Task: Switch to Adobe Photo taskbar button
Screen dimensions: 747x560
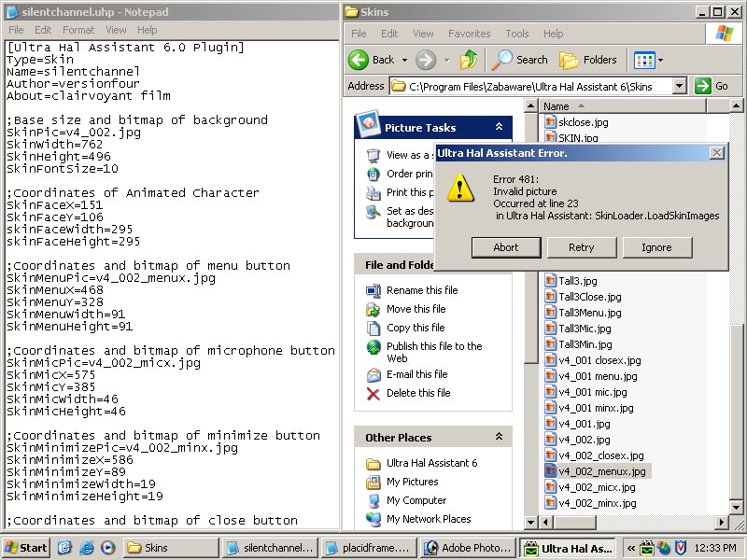Action: tap(469, 548)
